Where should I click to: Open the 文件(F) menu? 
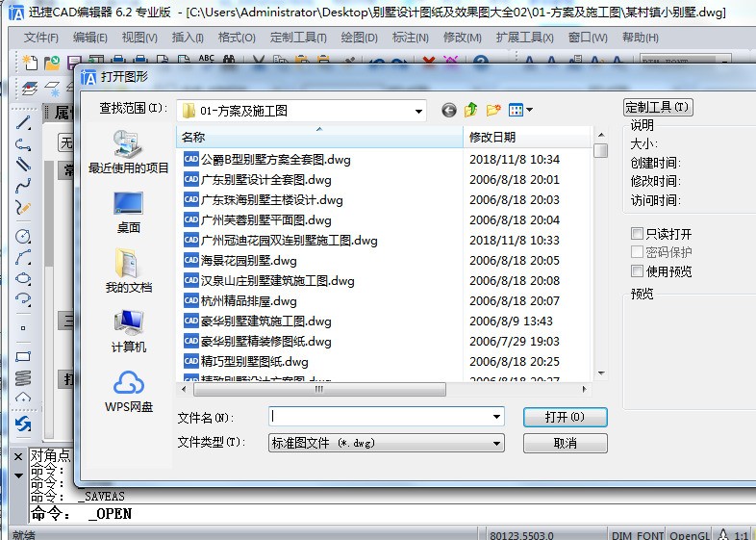coord(41,38)
